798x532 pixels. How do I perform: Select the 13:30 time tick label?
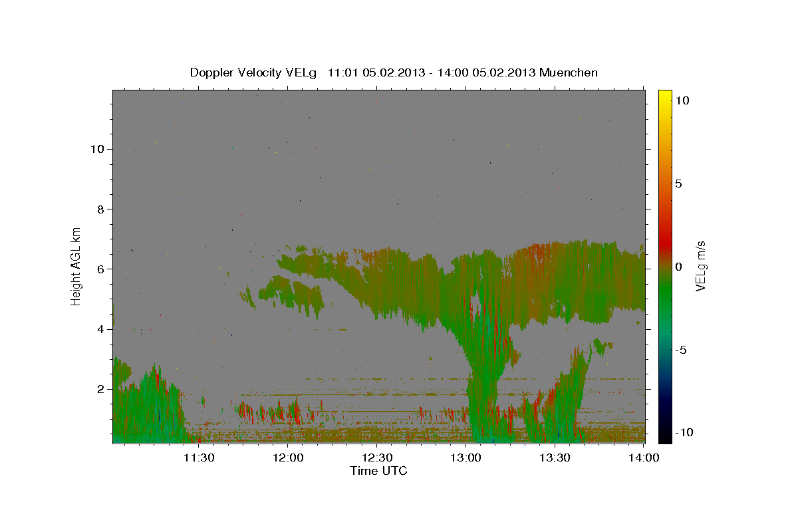pyautogui.click(x=555, y=458)
